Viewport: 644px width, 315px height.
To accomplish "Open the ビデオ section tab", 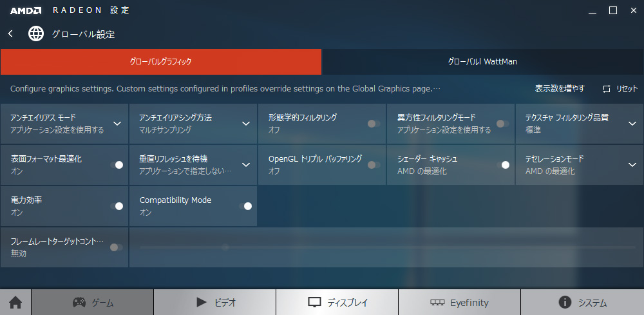I will [x=215, y=303].
